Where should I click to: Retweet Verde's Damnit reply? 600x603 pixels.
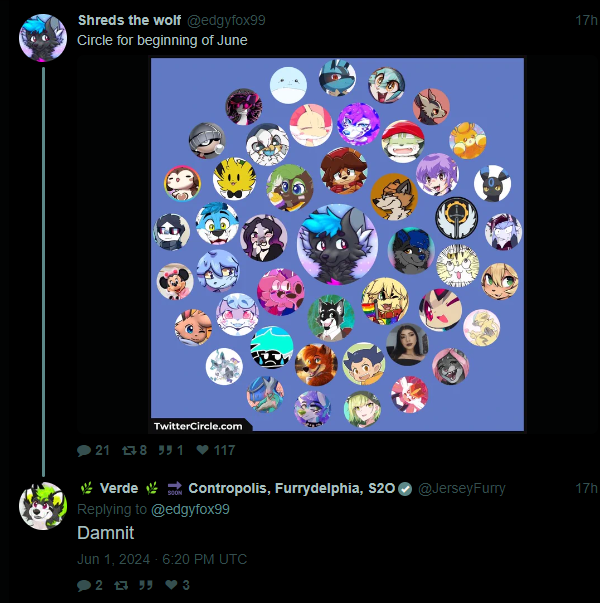pos(121,585)
